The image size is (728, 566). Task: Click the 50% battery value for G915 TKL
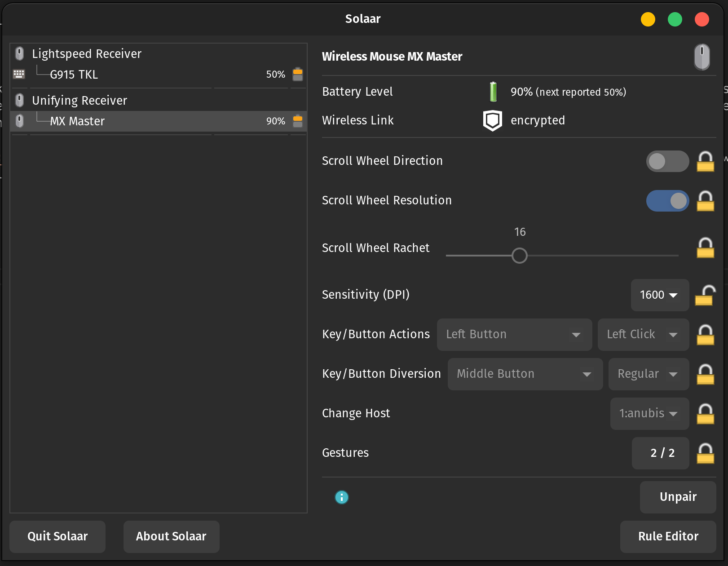click(275, 74)
